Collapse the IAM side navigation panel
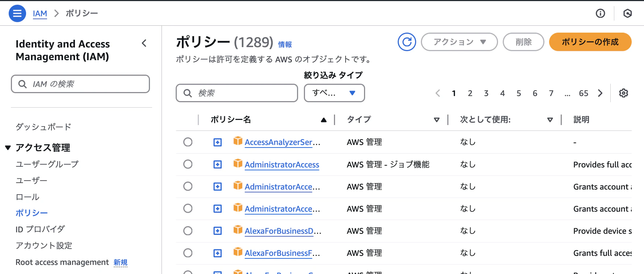 144,43
